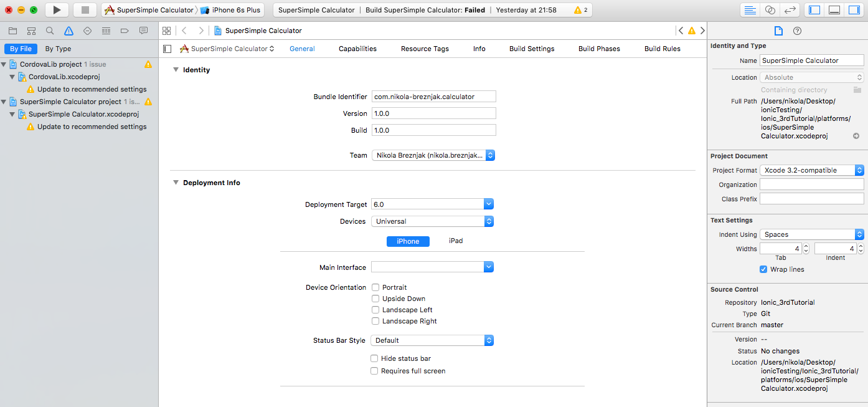Viewport: 868px width, 407px height.
Task: Increase the Tab width stepper
Action: (x=806, y=246)
